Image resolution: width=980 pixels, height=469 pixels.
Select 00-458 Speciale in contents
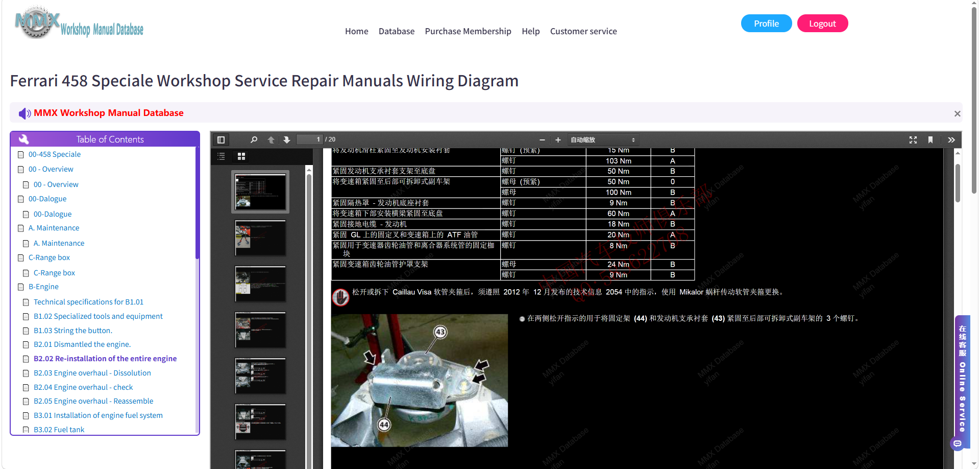pyautogui.click(x=55, y=155)
